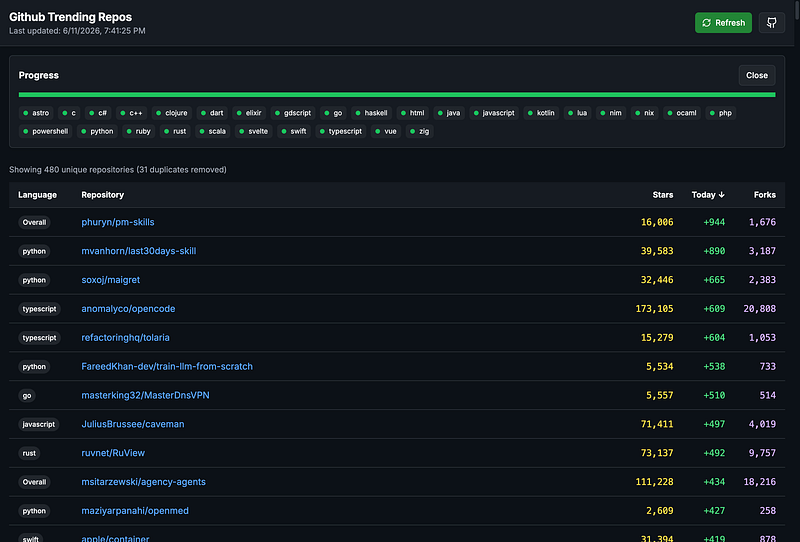Open FareedKhan-dev/train-llm-from-scratch link
This screenshot has height=542, width=800.
click(167, 366)
